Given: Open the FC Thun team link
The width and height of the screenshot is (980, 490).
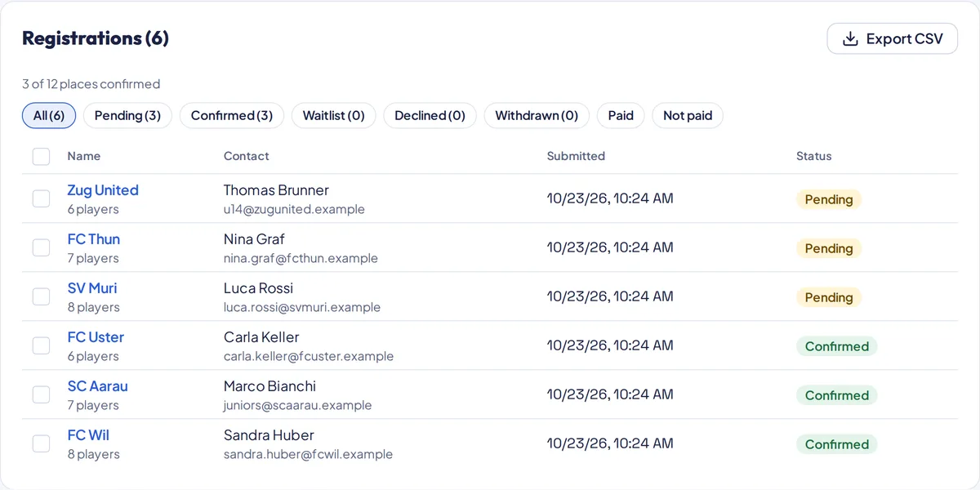Looking at the screenshot, I should [x=94, y=239].
